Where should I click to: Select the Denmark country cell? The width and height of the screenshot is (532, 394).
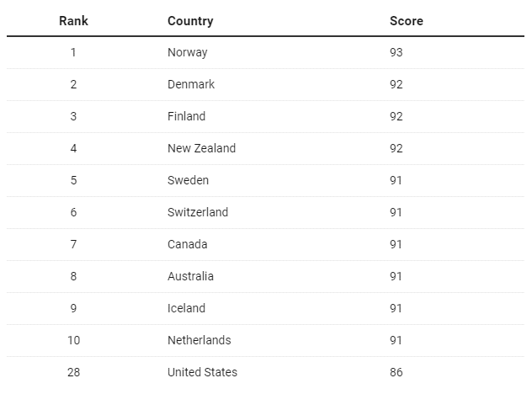pyautogui.click(x=190, y=84)
